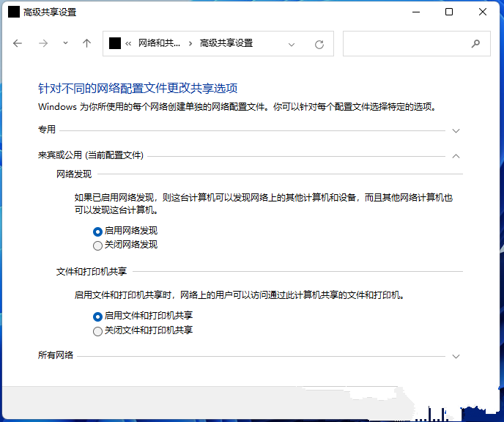
Task: Select 关闭网络发现 radio button
Action: click(x=97, y=245)
